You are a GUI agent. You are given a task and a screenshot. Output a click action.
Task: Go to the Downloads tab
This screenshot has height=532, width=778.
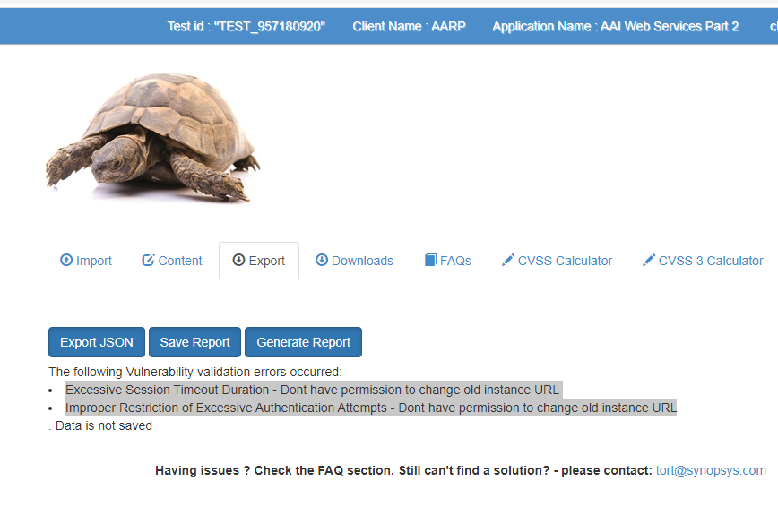pos(354,261)
